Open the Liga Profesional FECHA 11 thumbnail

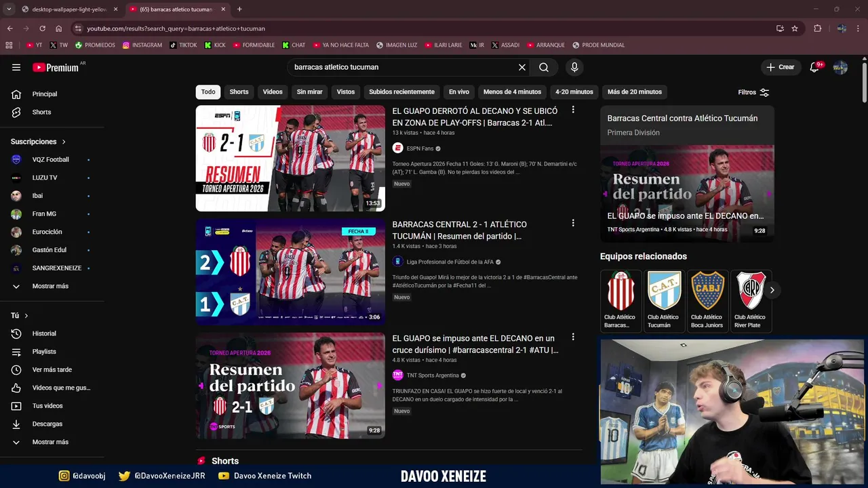click(x=290, y=272)
